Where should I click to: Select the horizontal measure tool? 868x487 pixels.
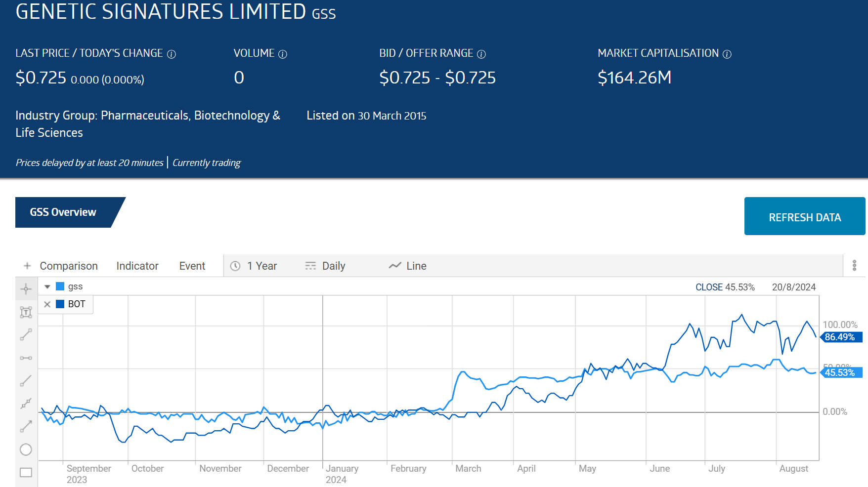point(26,358)
